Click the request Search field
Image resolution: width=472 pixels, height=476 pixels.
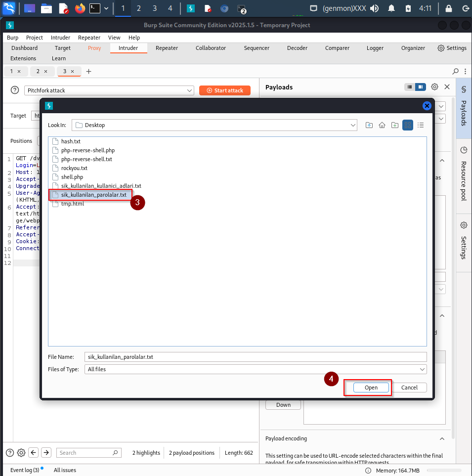click(88, 453)
